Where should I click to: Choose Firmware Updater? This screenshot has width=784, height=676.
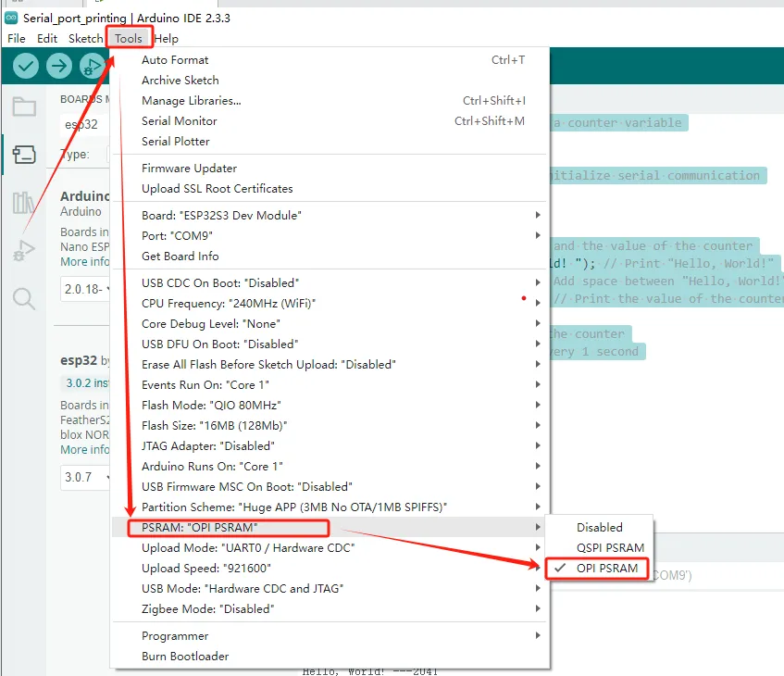pos(330,169)
